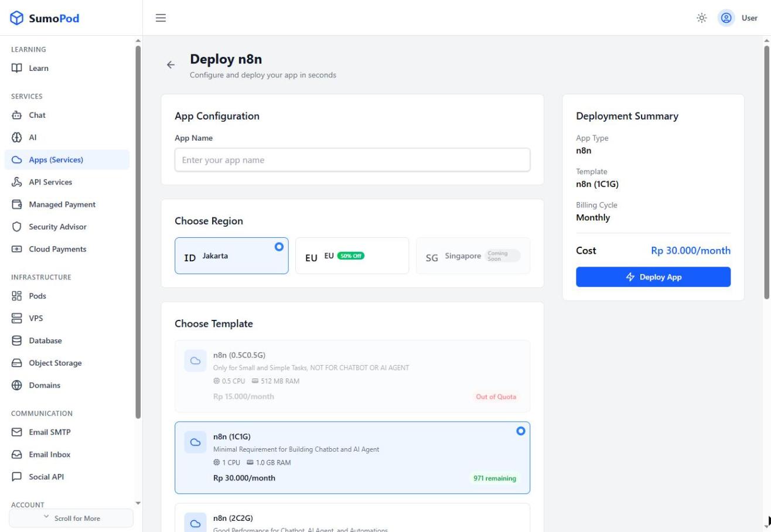Click cloud icon of n8n (1C1G) template
This screenshot has width=771, height=532.
click(x=196, y=442)
